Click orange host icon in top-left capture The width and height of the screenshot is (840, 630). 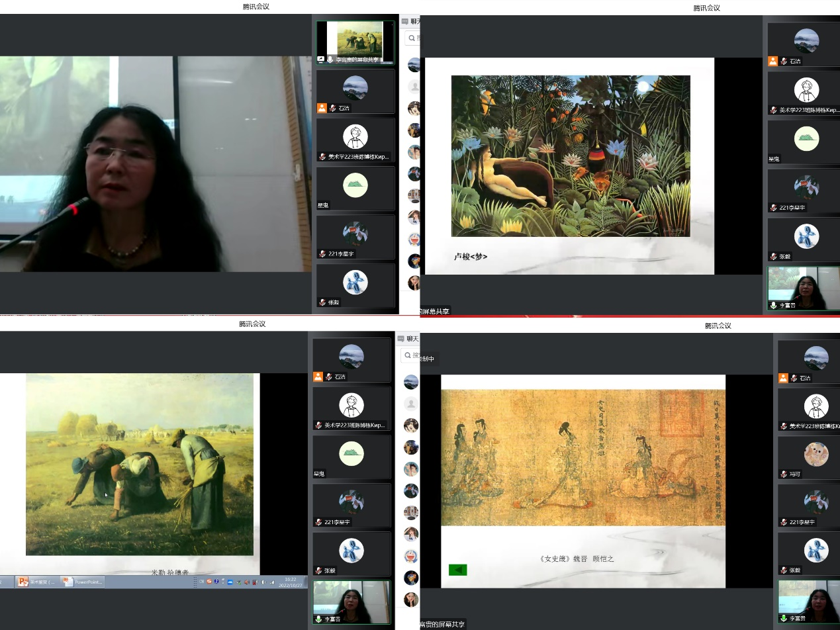[322, 108]
